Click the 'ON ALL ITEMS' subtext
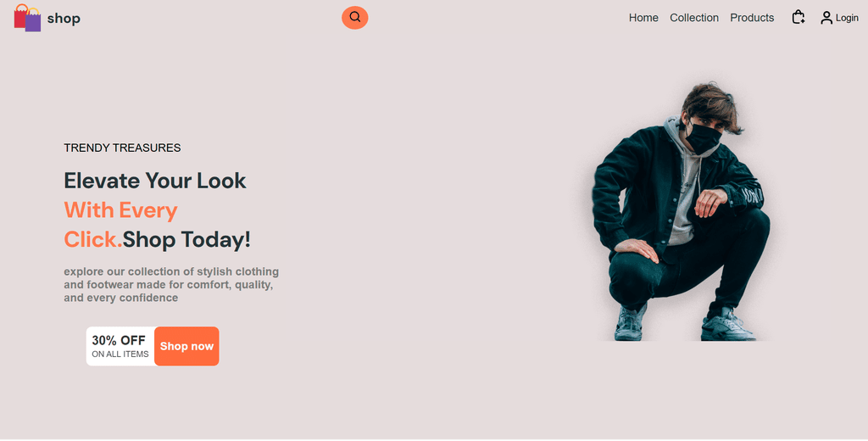This screenshot has height=441, width=868. click(x=120, y=354)
